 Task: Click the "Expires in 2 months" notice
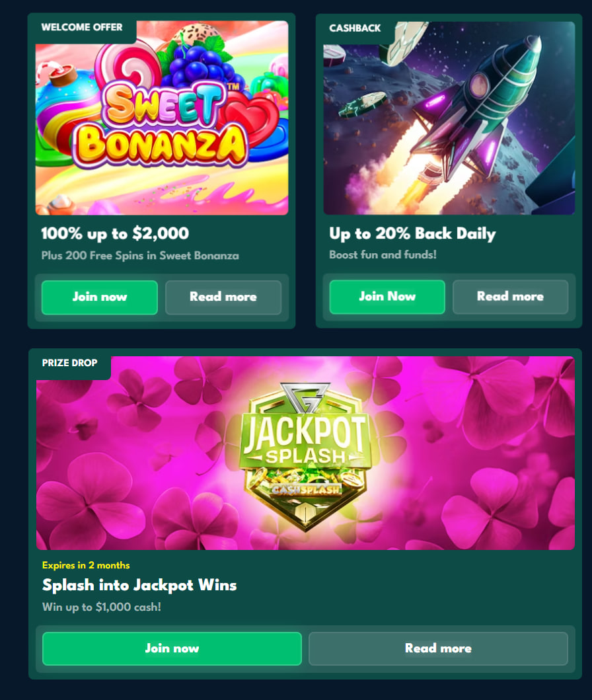click(86, 565)
